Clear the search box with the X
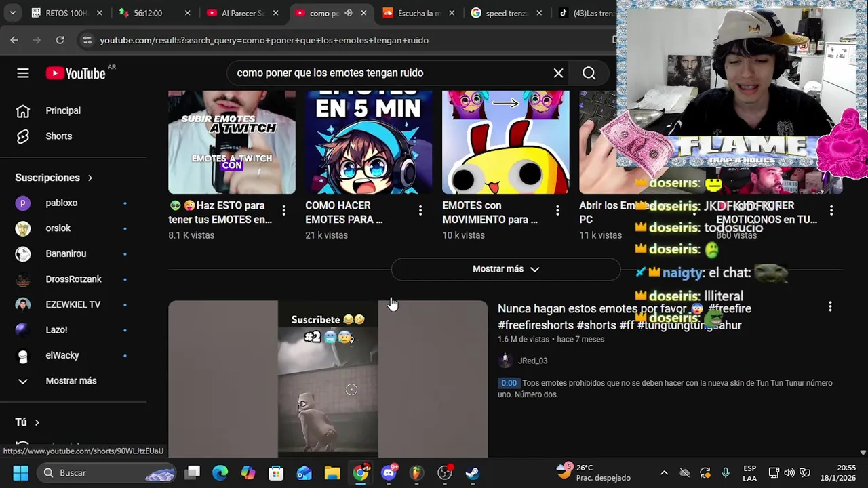The width and height of the screenshot is (868, 488). (x=558, y=73)
